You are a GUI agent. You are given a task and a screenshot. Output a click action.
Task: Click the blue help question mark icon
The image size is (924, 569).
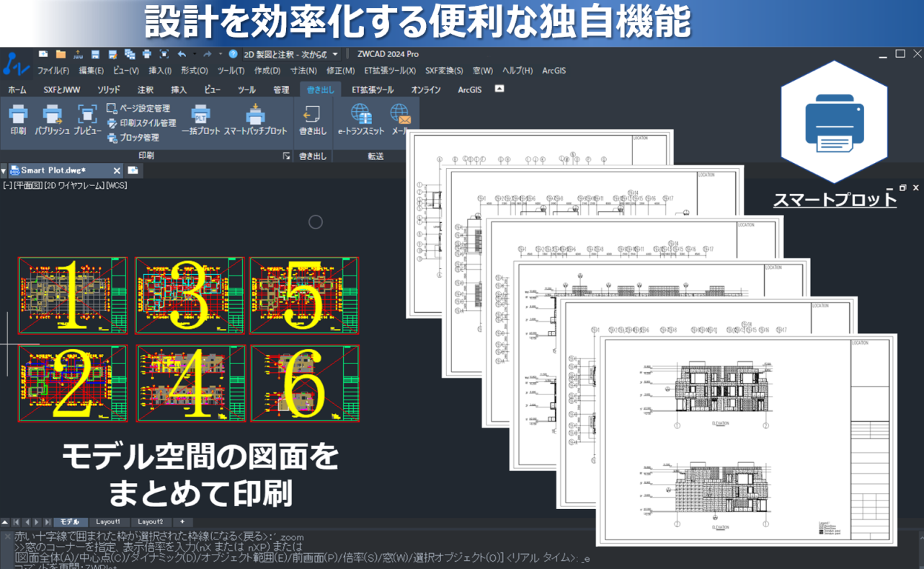pos(233,54)
